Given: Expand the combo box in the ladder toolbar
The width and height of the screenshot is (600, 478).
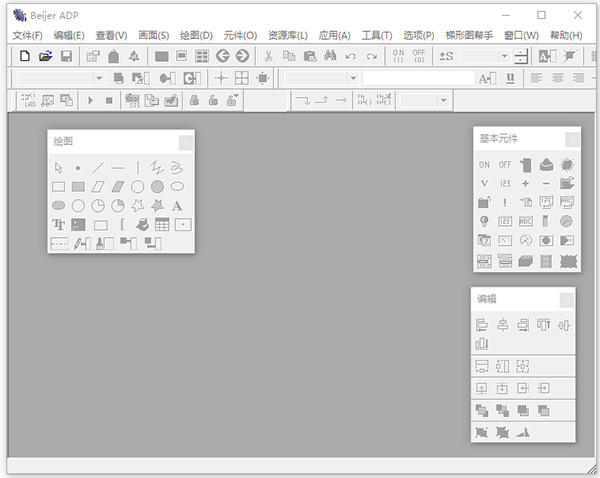Looking at the screenshot, I should [442, 100].
